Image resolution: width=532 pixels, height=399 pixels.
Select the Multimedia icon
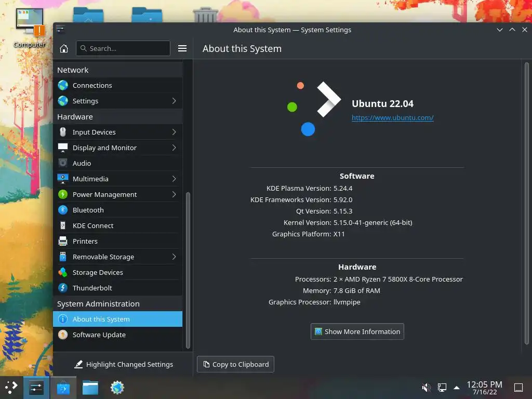click(x=63, y=179)
